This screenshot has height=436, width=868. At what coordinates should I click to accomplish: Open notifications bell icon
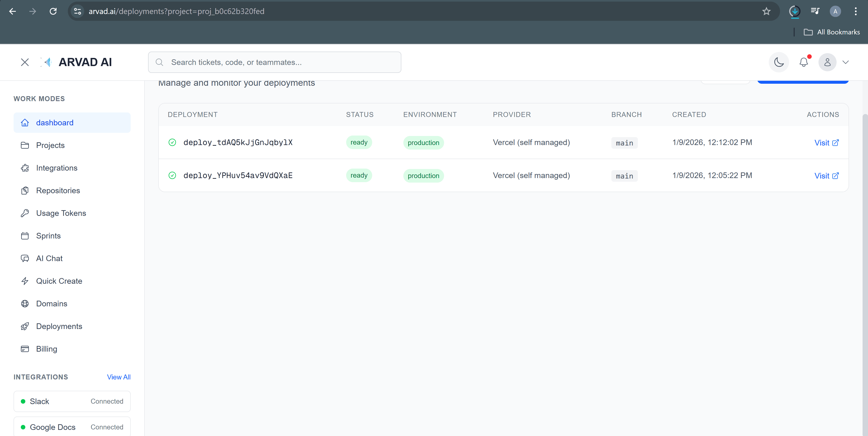804,62
